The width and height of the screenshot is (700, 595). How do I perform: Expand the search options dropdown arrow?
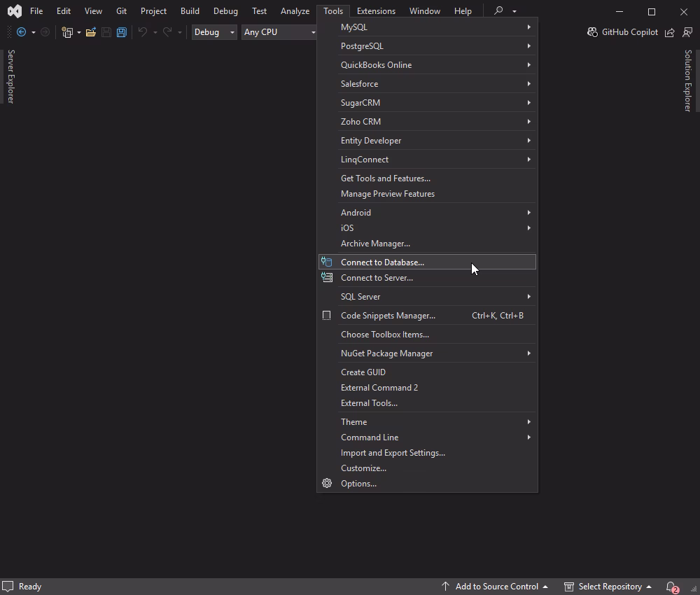pyautogui.click(x=514, y=11)
